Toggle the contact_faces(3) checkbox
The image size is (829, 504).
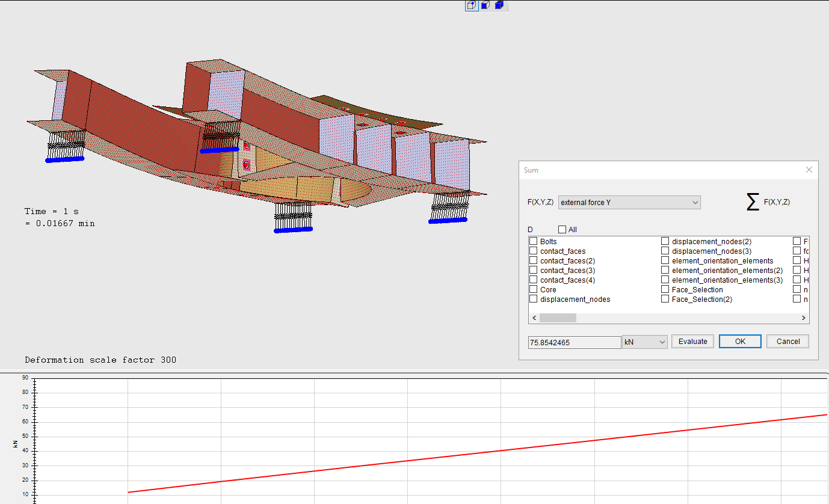(x=533, y=270)
